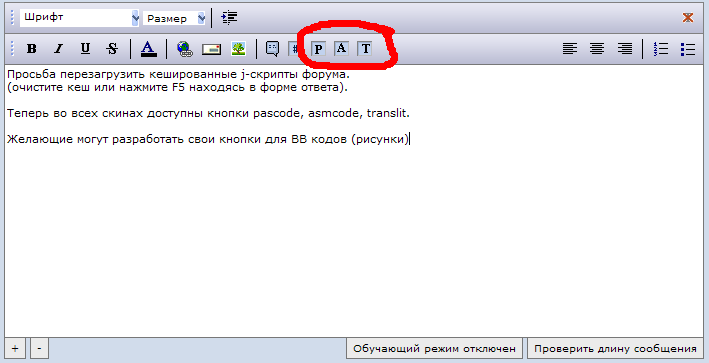
Task: Insert an email link
Action: [211, 49]
